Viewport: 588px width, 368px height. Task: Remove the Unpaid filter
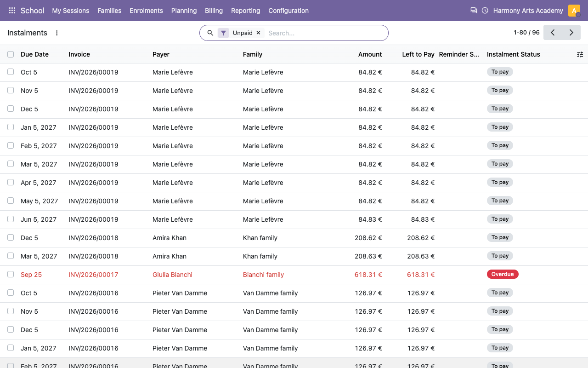258,33
